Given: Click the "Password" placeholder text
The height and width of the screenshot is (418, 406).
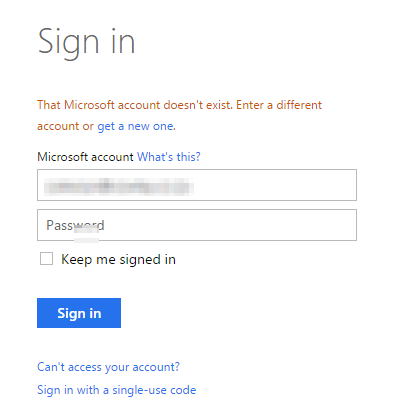Looking at the screenshot, I should [x=75, y=225].
